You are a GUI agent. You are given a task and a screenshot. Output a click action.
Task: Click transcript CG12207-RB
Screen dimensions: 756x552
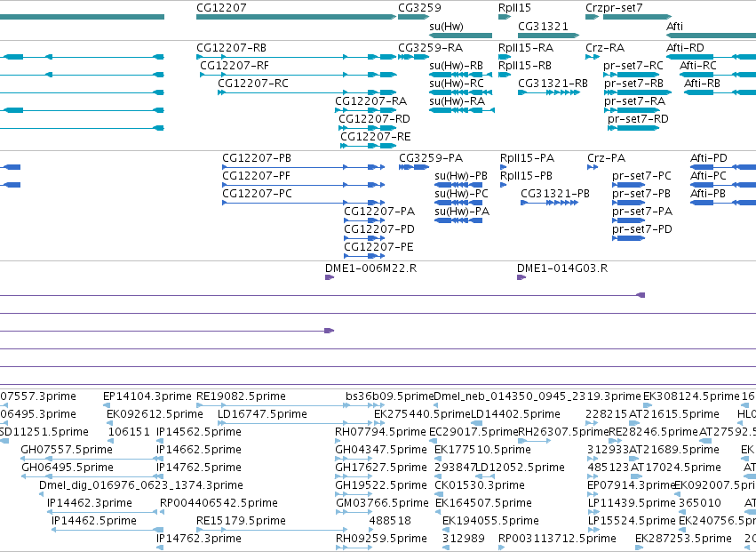(296, 57)
